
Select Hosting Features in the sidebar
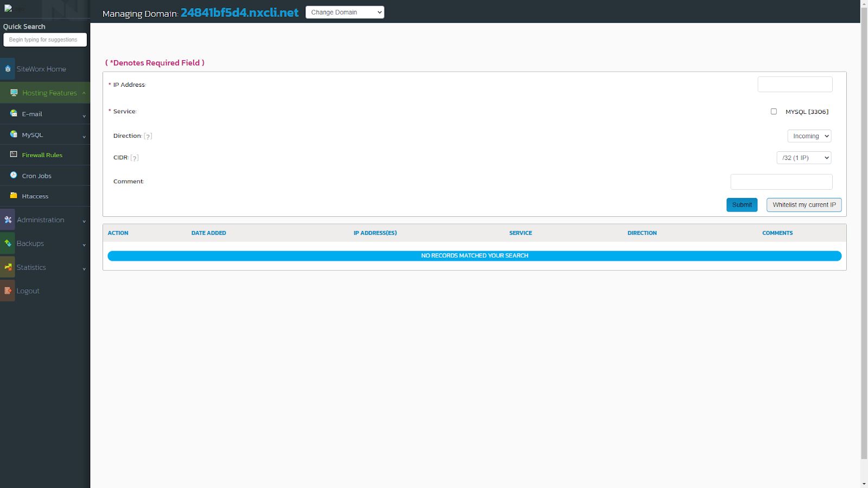coord(49,93)
